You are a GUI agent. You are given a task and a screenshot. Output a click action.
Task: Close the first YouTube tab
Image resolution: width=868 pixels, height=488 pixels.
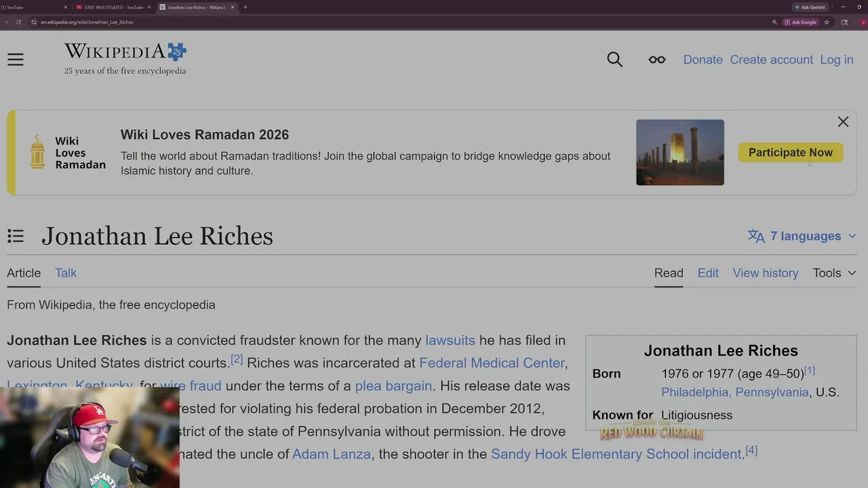pos(66,7)
